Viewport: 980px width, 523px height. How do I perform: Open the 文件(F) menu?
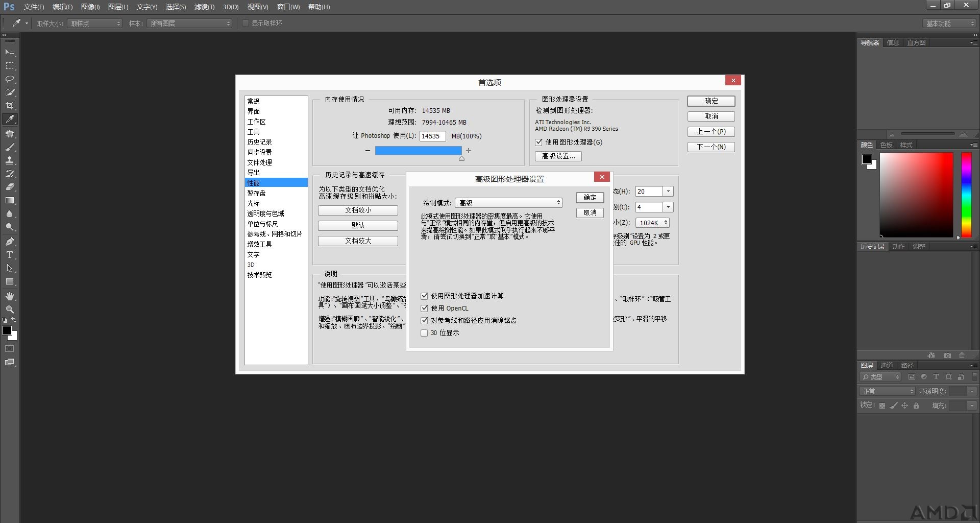pyautogui.click(x=34, y=7)
